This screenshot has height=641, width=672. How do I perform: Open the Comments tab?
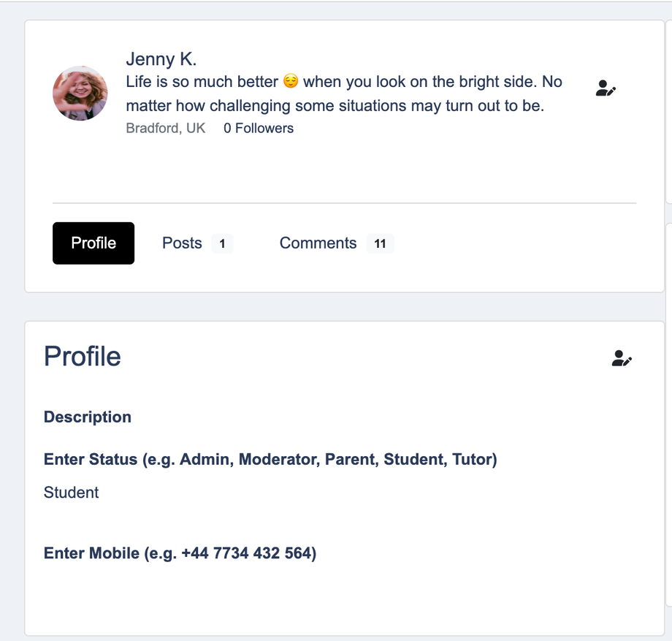pyautogui.click(x=318, y=243)
